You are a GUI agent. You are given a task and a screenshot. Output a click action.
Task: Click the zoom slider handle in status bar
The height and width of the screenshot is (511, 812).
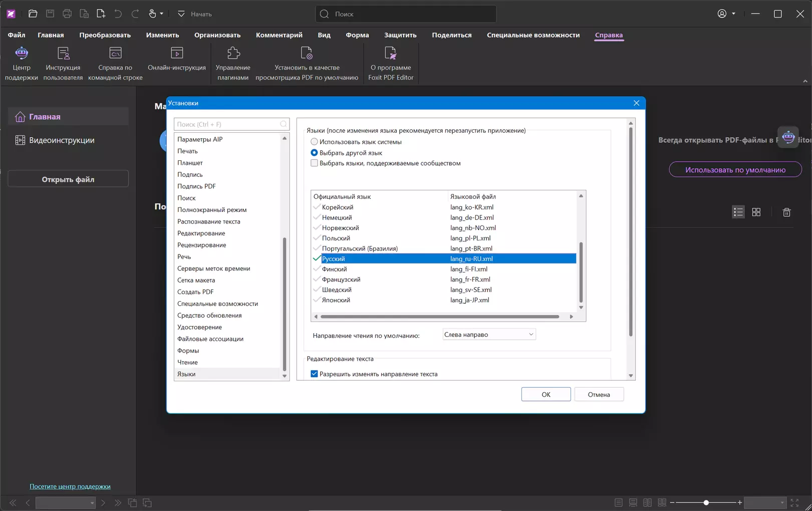[x=706, y=502]
